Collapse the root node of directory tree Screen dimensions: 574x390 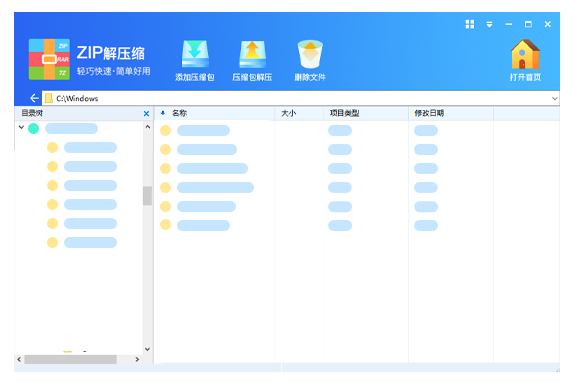[x=21, y=127]
